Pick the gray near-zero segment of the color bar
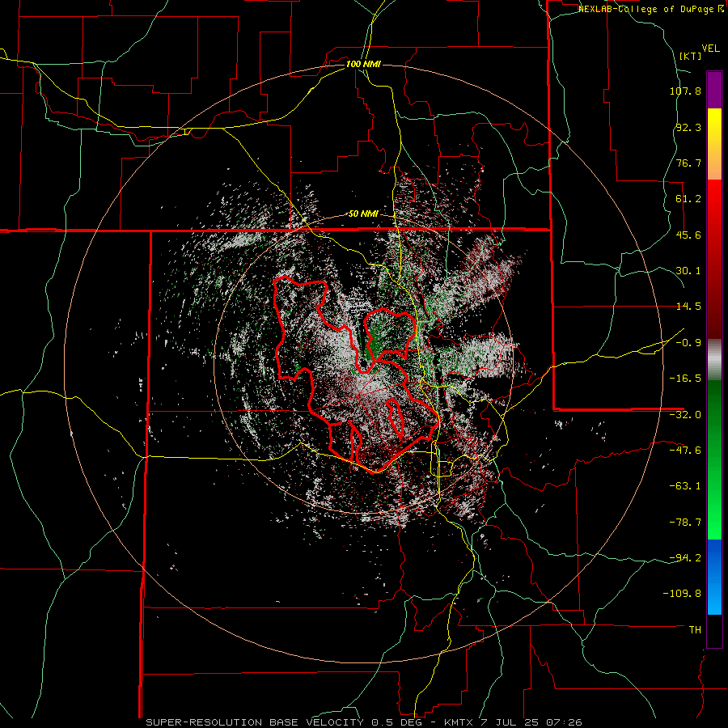 714,359
